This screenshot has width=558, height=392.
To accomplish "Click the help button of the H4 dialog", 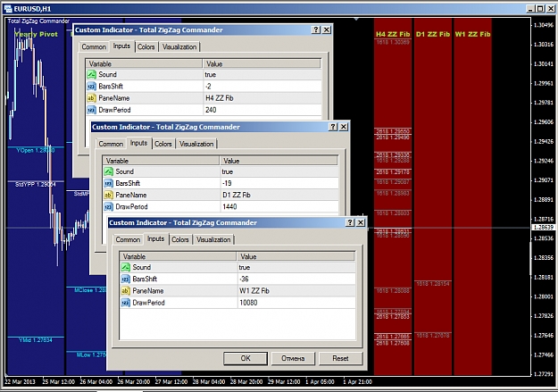I will [x=316, y=29].
